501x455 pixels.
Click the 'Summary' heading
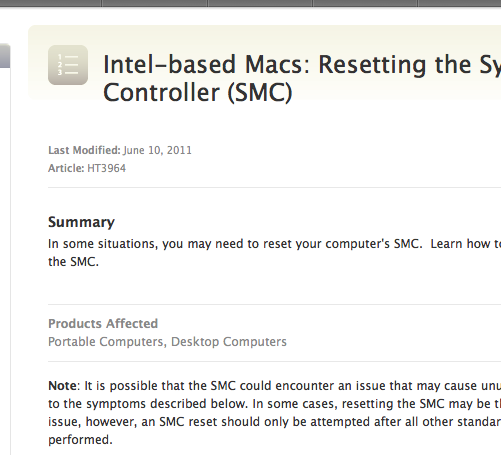click(x=81, y=222)
